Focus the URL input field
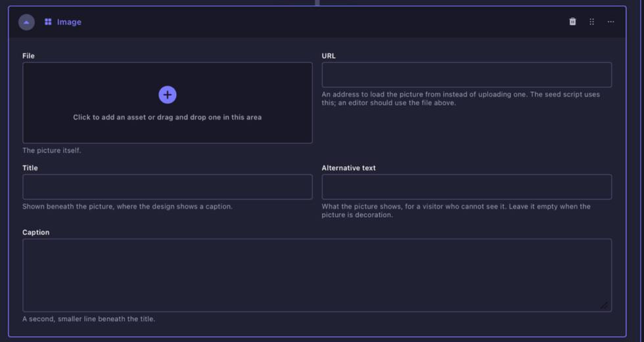 coord(467,75)
